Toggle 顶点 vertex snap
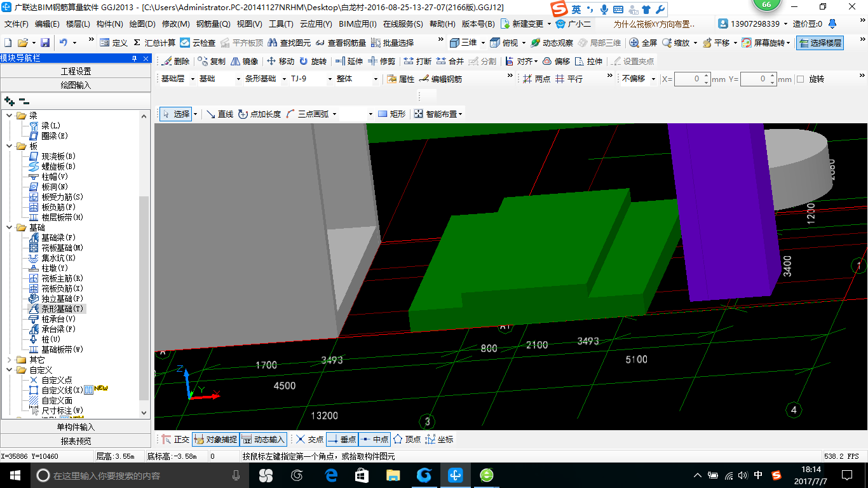This screenshot has width=868, height=488. tap(407, 439)
